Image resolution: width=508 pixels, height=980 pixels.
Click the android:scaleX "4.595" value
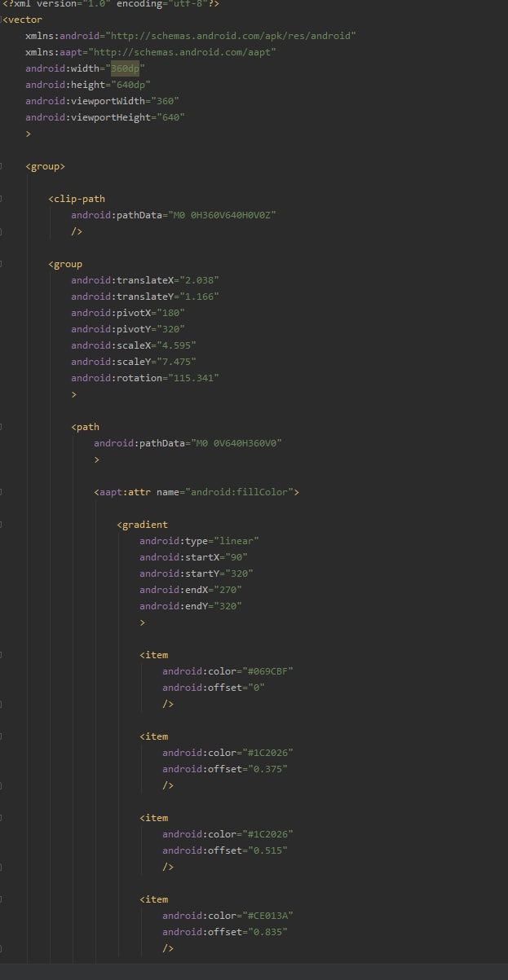click(x=174, y=345)
